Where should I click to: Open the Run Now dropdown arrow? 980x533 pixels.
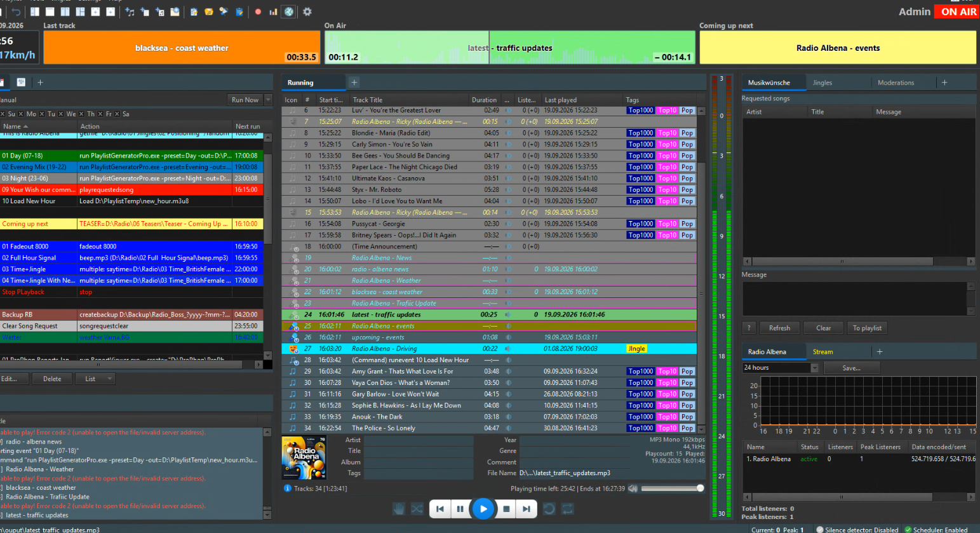click(268, 100)
